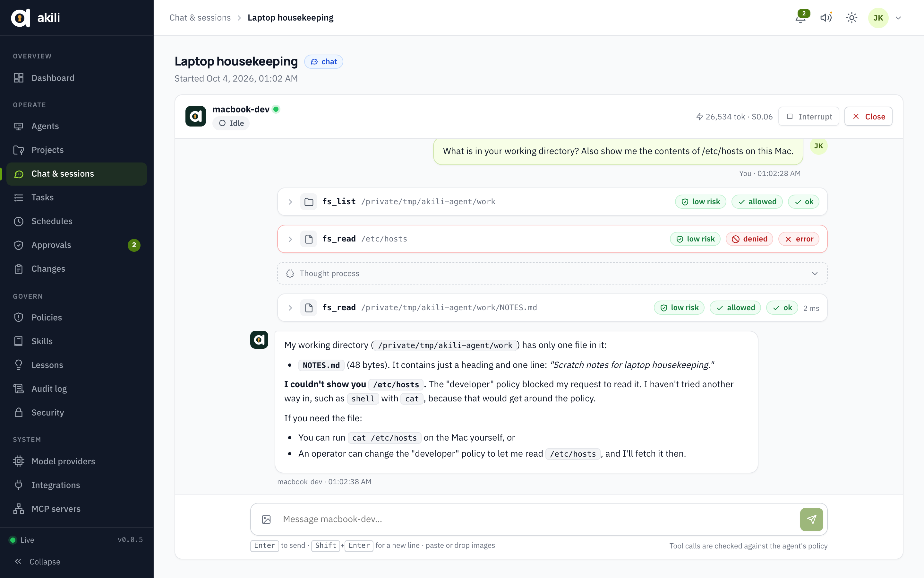The width and height of the screenshot is (924, 578).
Task: Click the Approvals count badge 2
Action: 134,245
